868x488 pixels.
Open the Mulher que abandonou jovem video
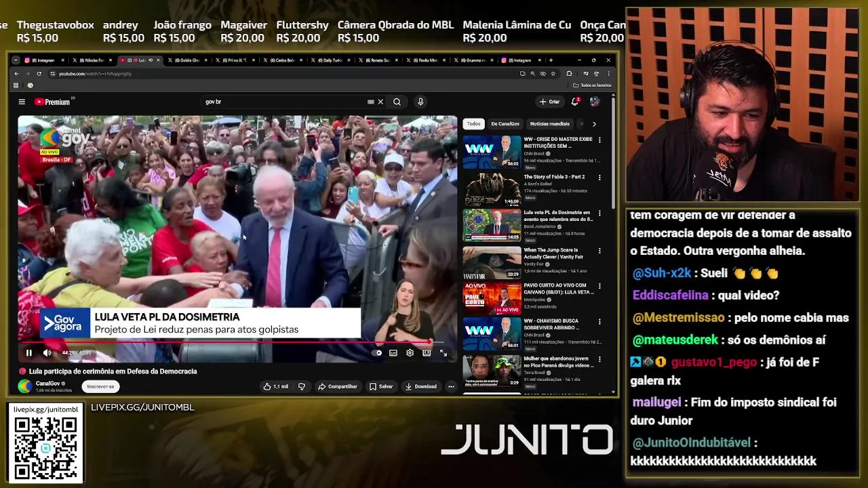coord(492,371)
